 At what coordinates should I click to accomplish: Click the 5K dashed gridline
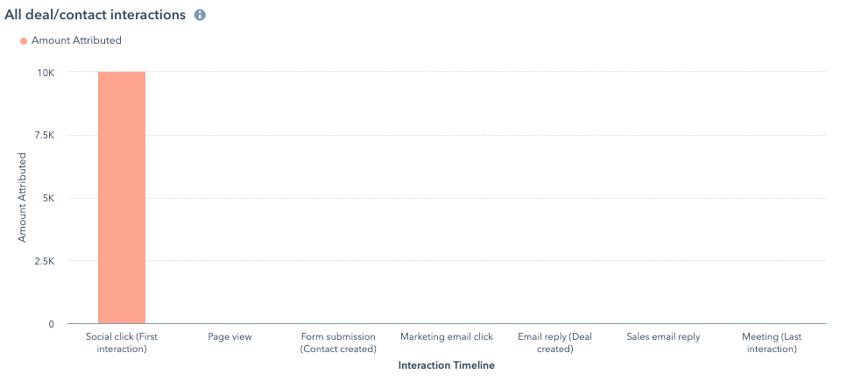tap(447, 198)
